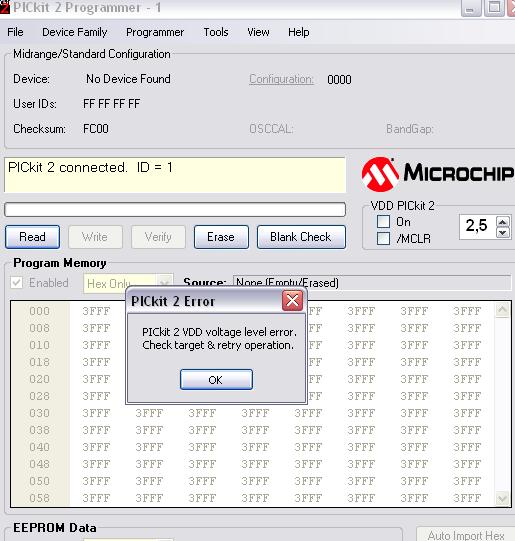Minimize the PICkit 2 Programmer window
This screenshot has width=515, height=541.
(x=471, y=8)
